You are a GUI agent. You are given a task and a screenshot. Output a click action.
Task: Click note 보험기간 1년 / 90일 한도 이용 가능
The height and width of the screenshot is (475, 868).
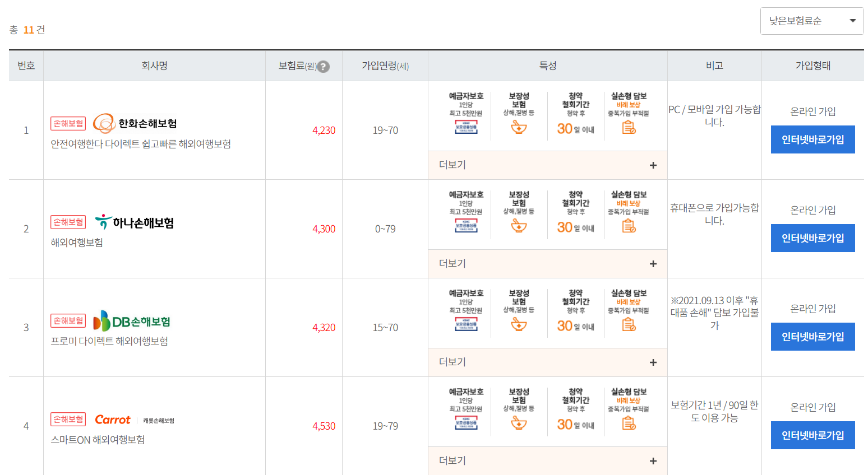[714, 412]
